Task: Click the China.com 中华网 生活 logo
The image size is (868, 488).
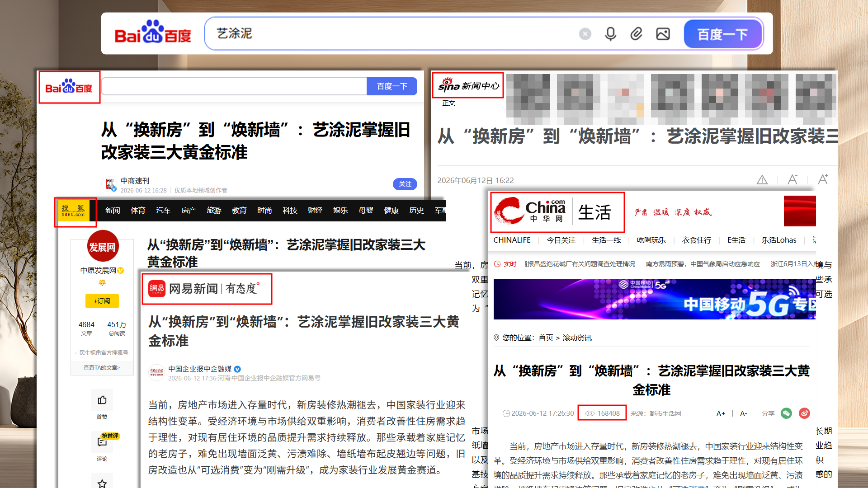Action: click(552, 212)
